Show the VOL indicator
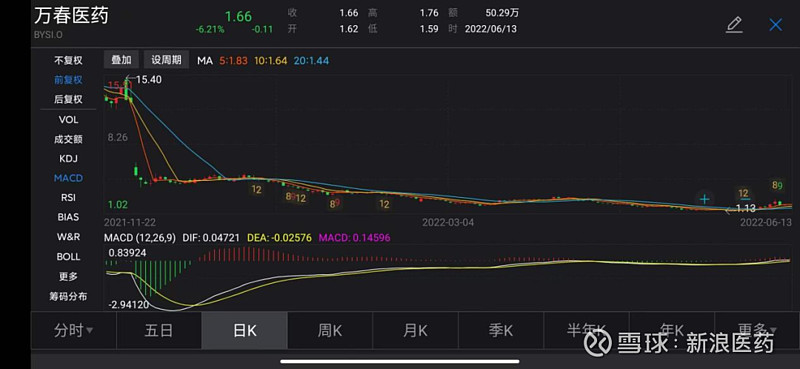Image resolution: width=800 pixels, height=369 pixels. pyautogui.click(x=68, y=119)
